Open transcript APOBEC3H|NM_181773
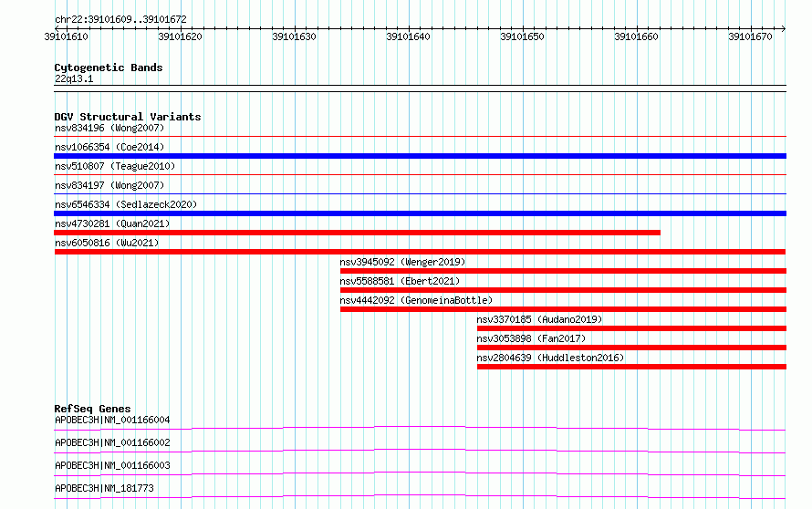Viewport: 812px width, 509px height. 104,488
